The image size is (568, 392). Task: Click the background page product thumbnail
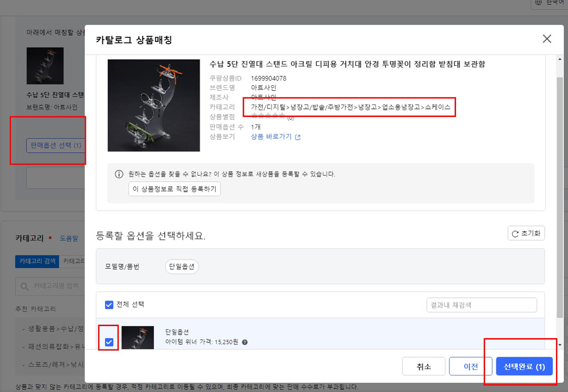tap(45, 65)
